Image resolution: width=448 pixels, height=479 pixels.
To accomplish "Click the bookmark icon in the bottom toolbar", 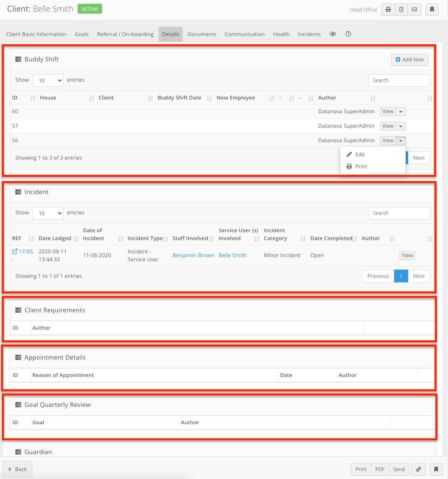I will click(436, 469).
